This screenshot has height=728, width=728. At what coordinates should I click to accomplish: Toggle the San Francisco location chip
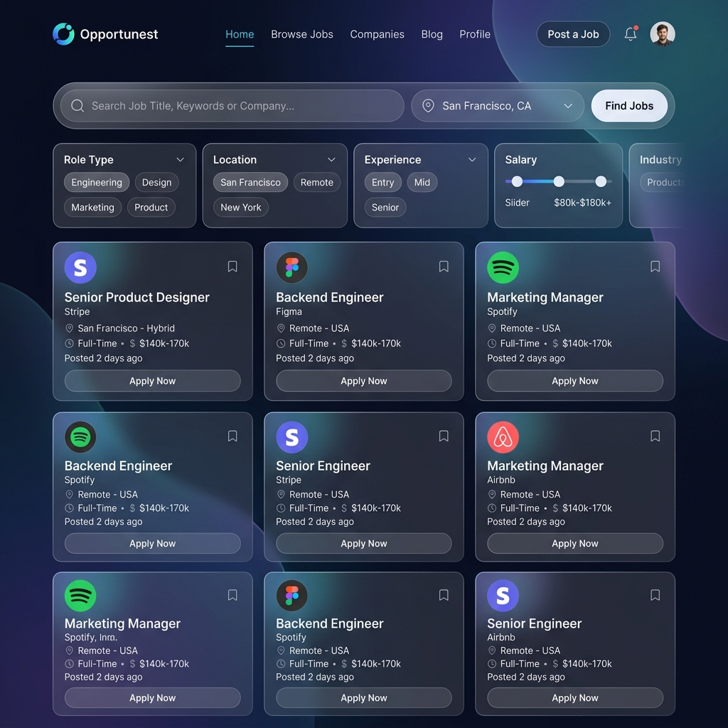[x=250, y=183]
